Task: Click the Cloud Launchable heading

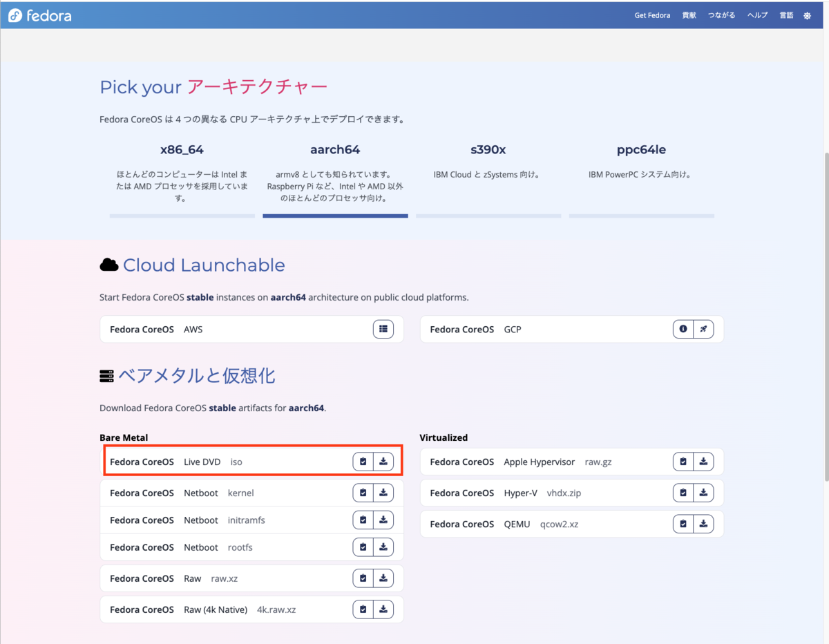Action: pos(204,265)
